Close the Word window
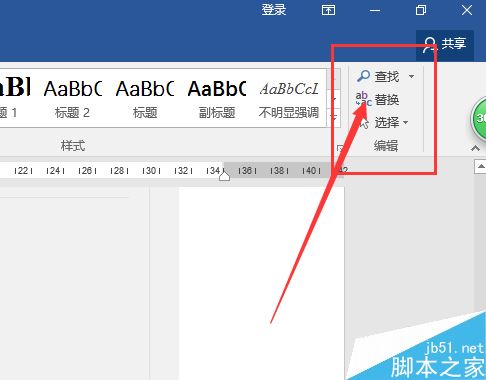Viewport: 486px width, 380px height. point(467,10)
